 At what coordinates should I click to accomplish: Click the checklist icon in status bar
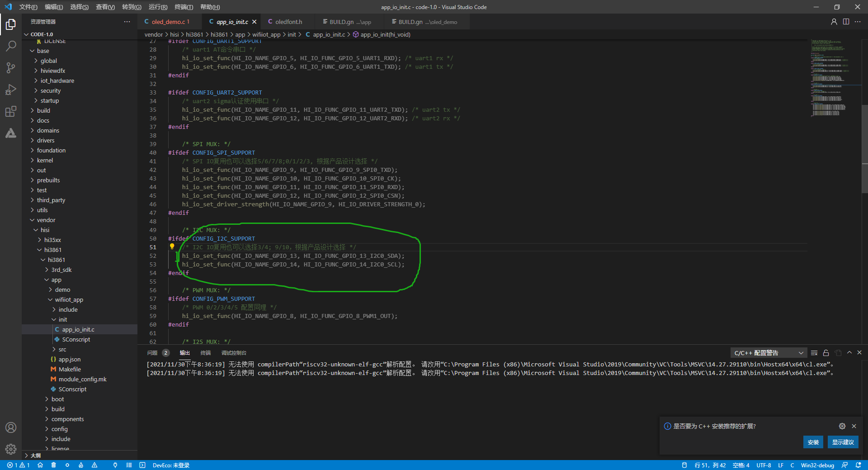129,465
